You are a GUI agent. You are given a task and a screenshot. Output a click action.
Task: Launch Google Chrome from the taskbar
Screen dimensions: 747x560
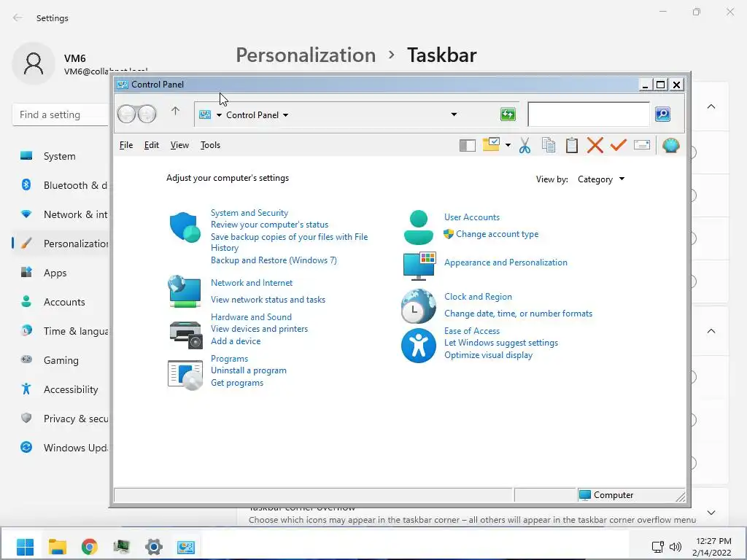click(90, 547)
